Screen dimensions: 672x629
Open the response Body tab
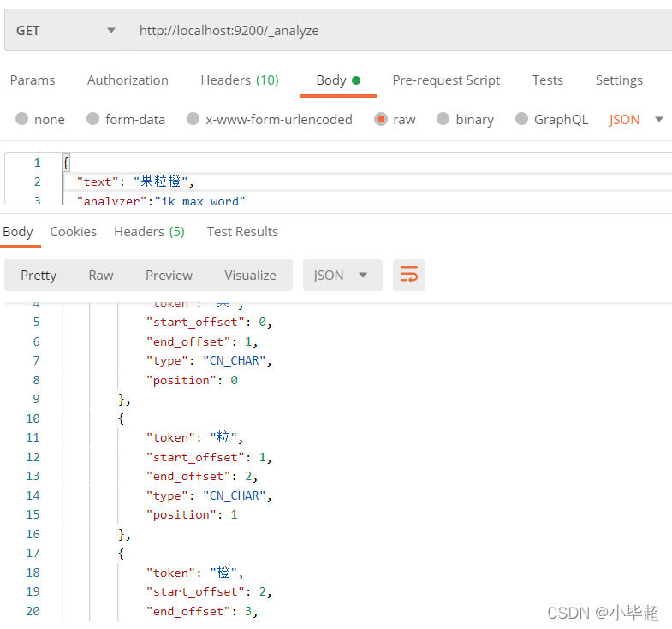18,231
